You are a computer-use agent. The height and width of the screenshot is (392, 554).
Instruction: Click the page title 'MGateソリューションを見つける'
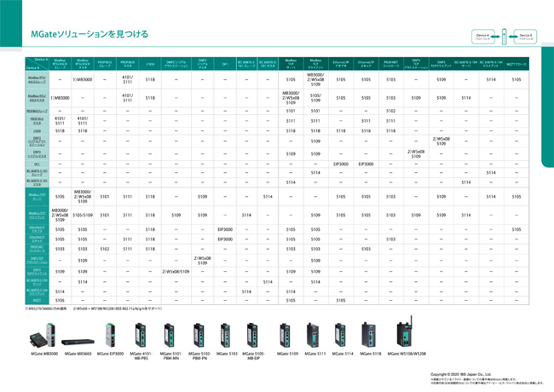[x=89, y=34]
